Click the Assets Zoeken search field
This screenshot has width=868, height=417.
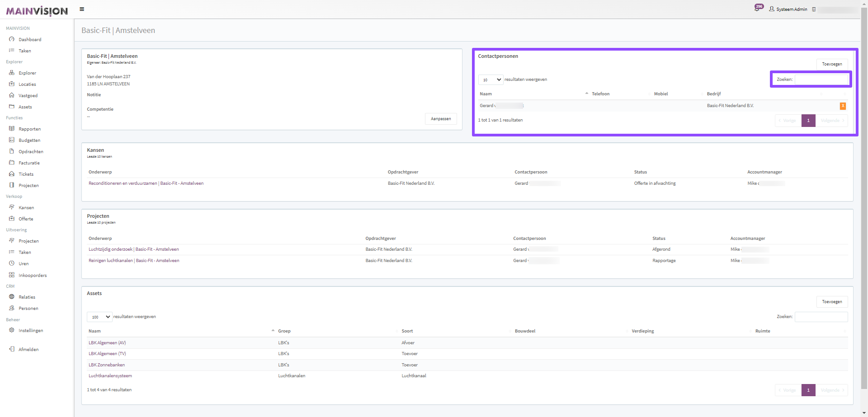[x=821, y=317]
